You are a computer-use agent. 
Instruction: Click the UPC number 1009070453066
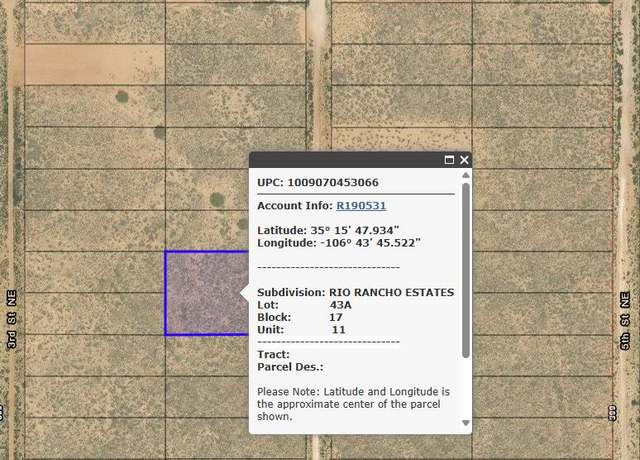(333, 182)
